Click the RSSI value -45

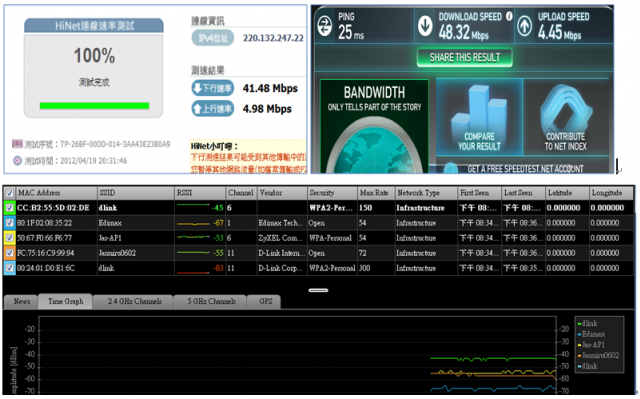click(218, 208)
